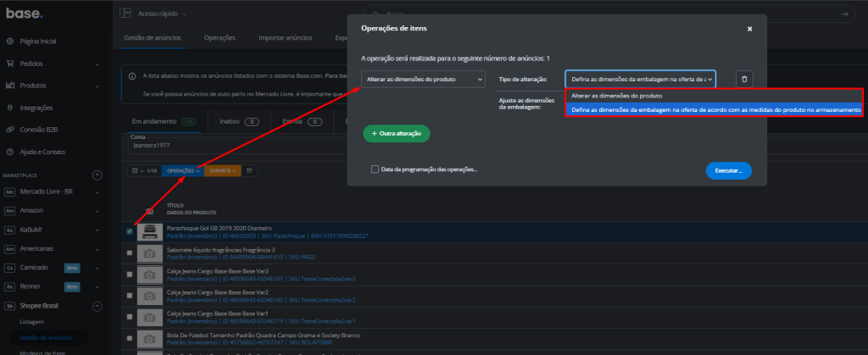The image size is (868, 355).
Task: Switch to Importar anúncios tab
Action: [x=285, y=38]
